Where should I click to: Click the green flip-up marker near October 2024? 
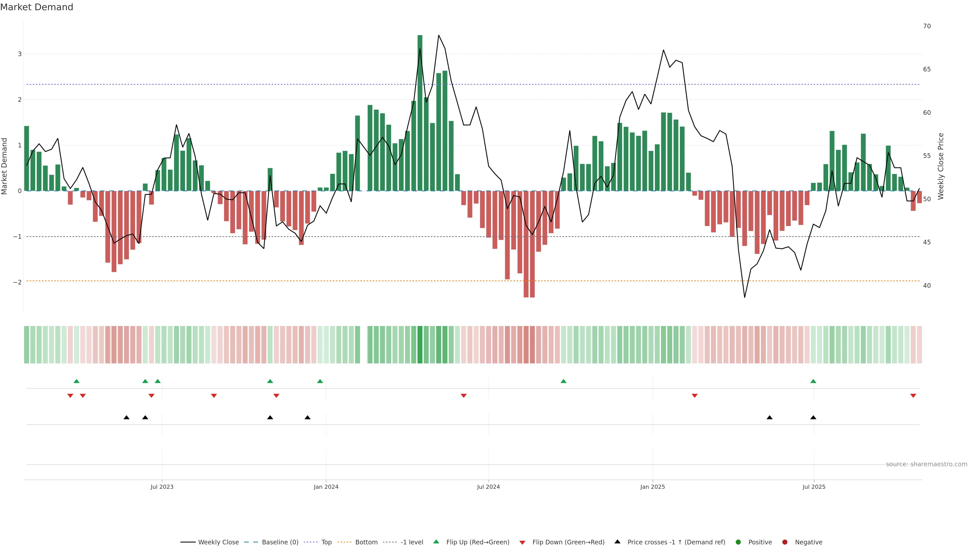coord(563,381)
